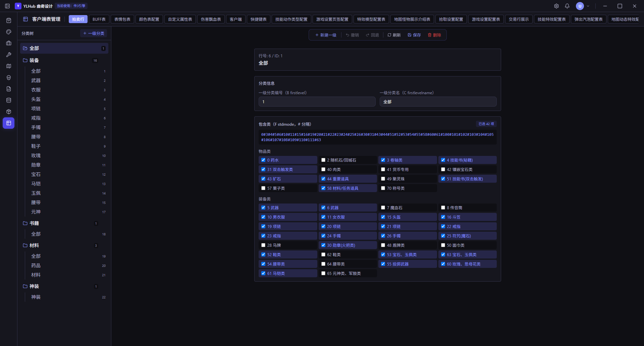Uncheck the 0 药水 checkbox

pos(263,160)
